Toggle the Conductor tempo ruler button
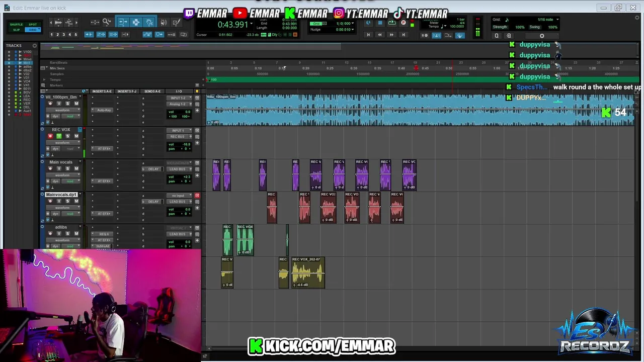This screenshot has width=644, height=362. (x=460, y=35)
